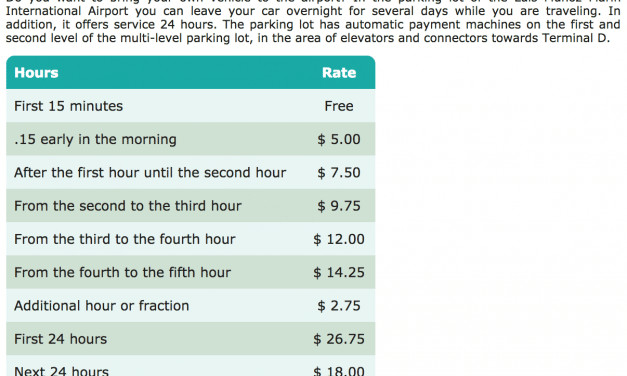The width and height of the screenshot is (627, 376).
Task: Select After the first hour until second hour
Action: point(191,172)
